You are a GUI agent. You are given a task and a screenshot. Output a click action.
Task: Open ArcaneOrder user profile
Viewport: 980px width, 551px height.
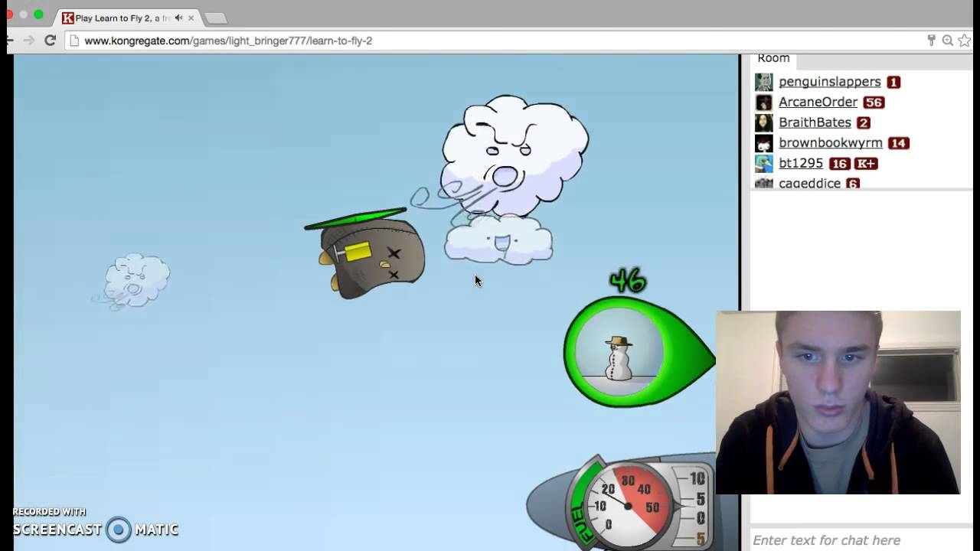coord(818,102)
